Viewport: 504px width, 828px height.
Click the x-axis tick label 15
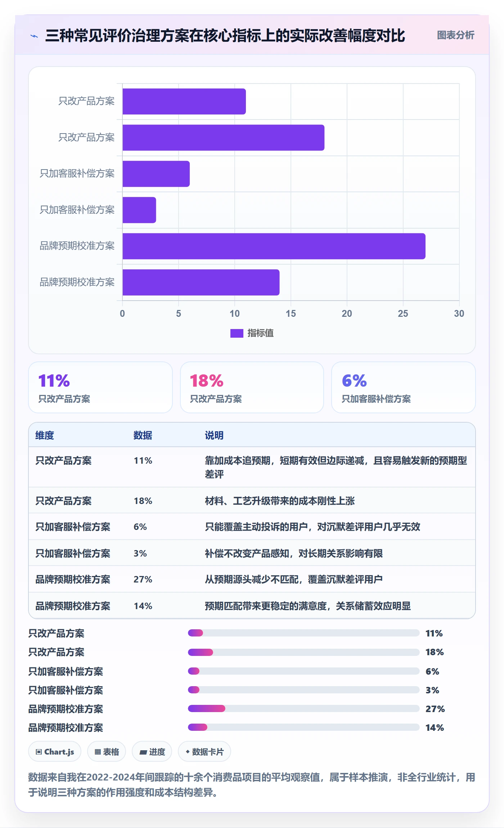(x=291, y=314)
